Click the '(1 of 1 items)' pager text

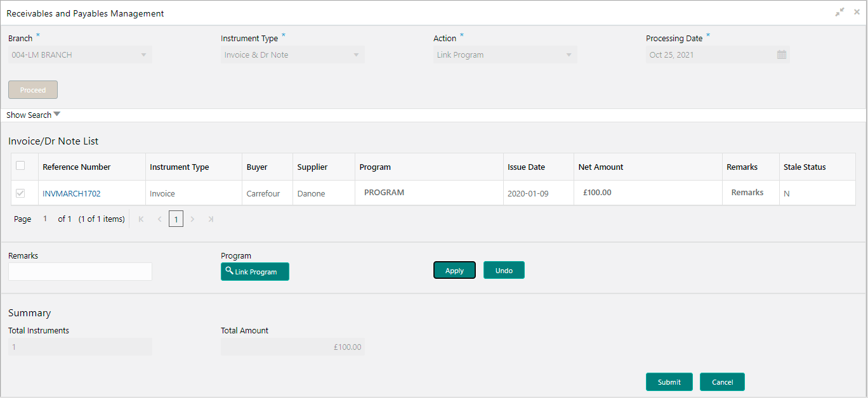[102, 219]
